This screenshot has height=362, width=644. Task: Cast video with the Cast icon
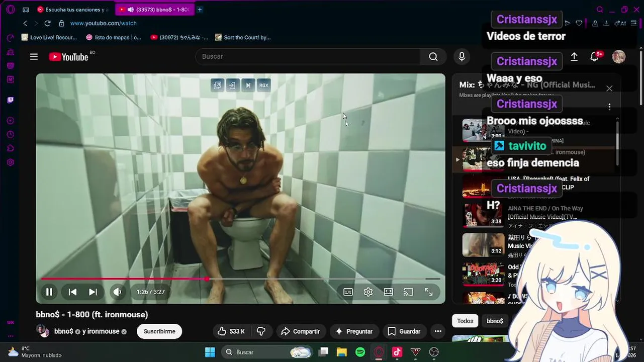pyautogui.click(x=409, y=292)
